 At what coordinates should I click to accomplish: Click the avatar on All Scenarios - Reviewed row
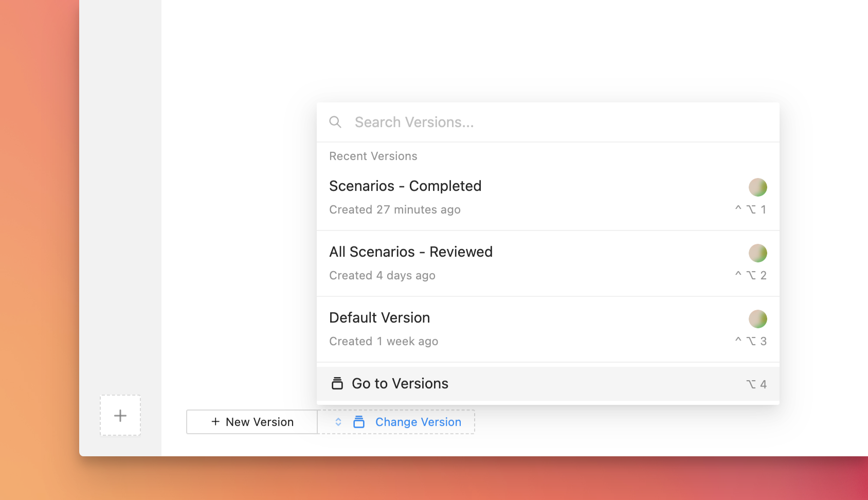click(x=757, y=253)
